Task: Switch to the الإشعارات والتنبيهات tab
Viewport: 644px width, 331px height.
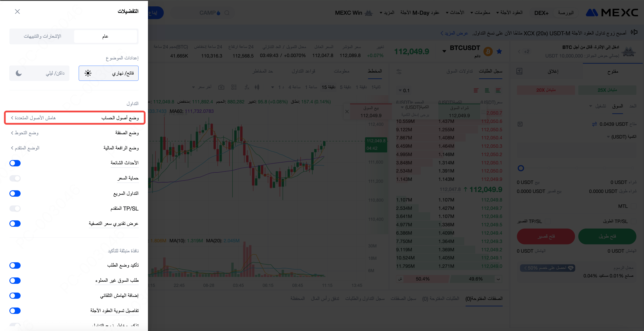Action: [42, 36]
